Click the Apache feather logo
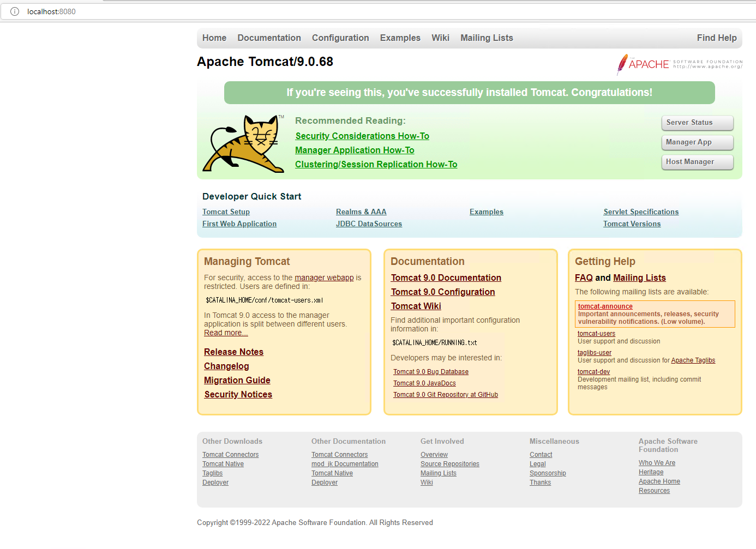The height and width of the screenshot is (549, 756). tap(680, 64)
